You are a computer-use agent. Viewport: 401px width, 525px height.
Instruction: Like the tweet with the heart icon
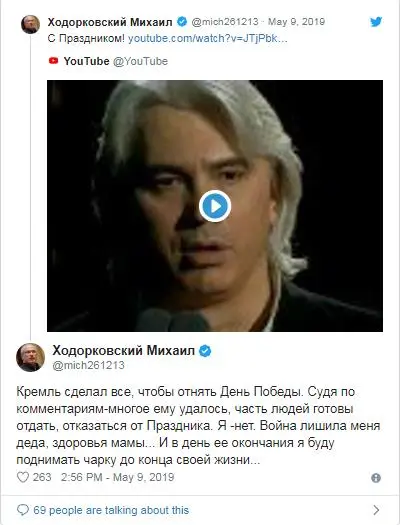click(x=23, y=477)
